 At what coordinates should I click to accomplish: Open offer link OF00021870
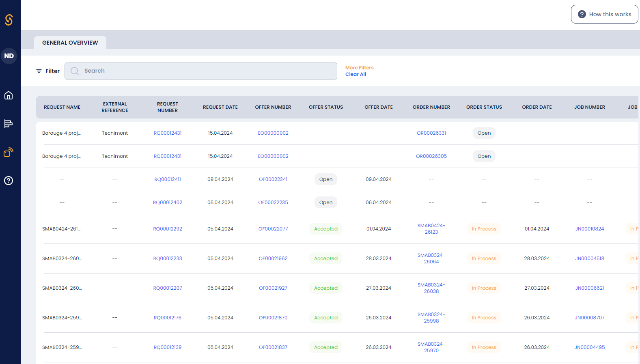[273, 318]
